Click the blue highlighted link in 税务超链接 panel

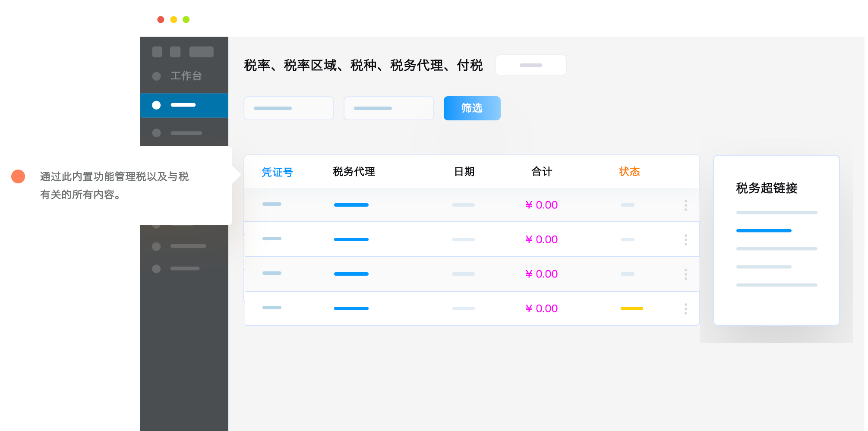(x=764, y=231)
